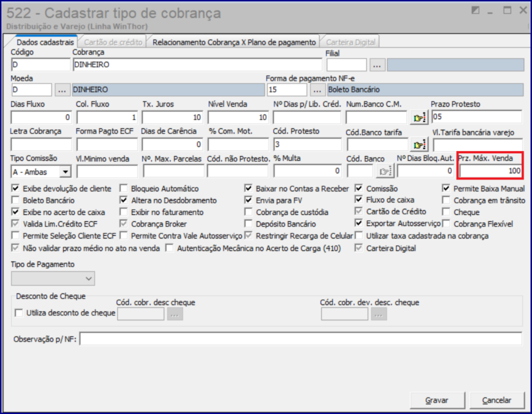Click the Código input field
Viewport: 532px width, 414px height.
point(40,64)
